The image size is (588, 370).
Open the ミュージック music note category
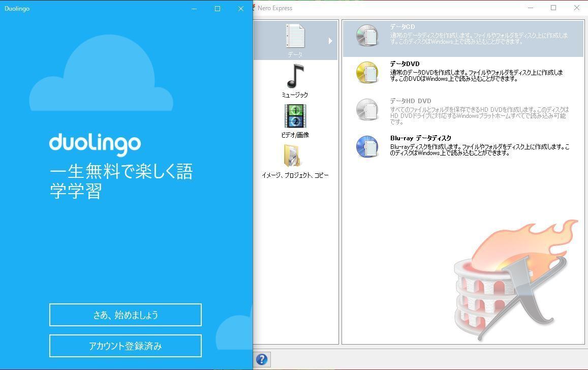[x=295, y=76]
